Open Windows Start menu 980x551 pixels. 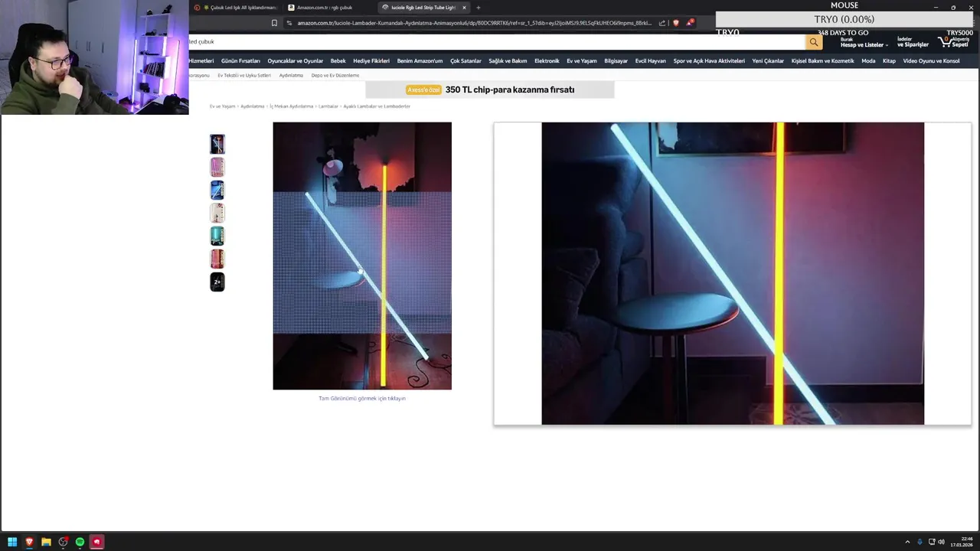pyautogui.click(x=12, y=542)
